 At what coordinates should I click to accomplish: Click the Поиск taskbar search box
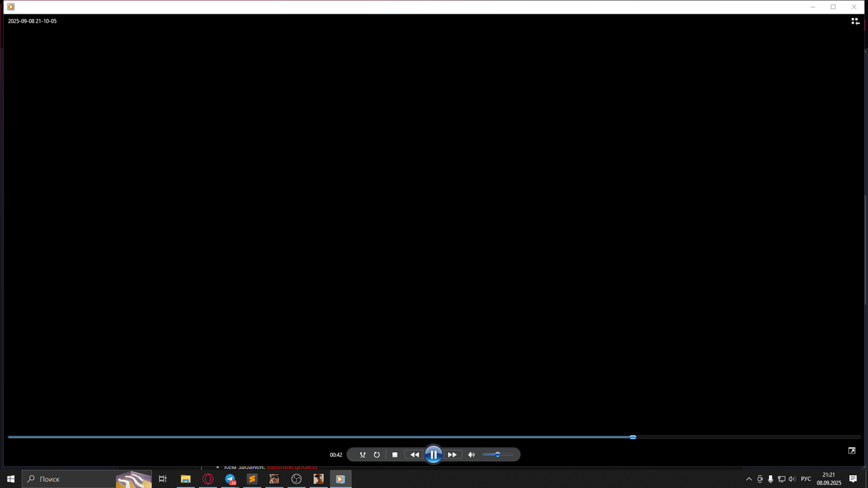68,479
